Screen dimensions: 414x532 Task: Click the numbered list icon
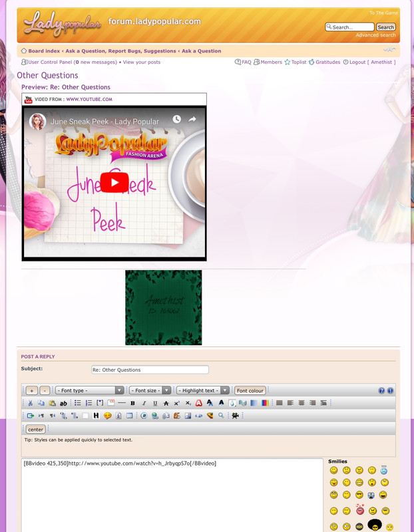(x=89, y=403)
